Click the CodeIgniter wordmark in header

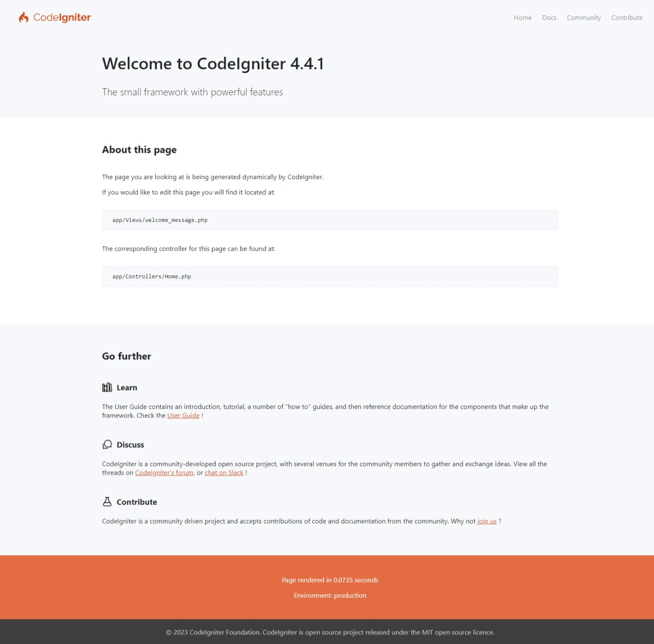tap(62, 17)
